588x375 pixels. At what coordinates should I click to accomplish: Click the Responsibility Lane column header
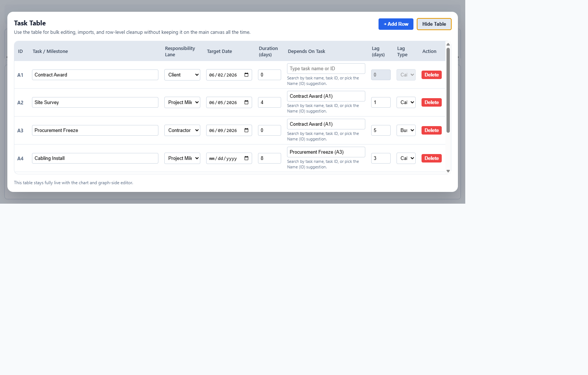point(180,51)
